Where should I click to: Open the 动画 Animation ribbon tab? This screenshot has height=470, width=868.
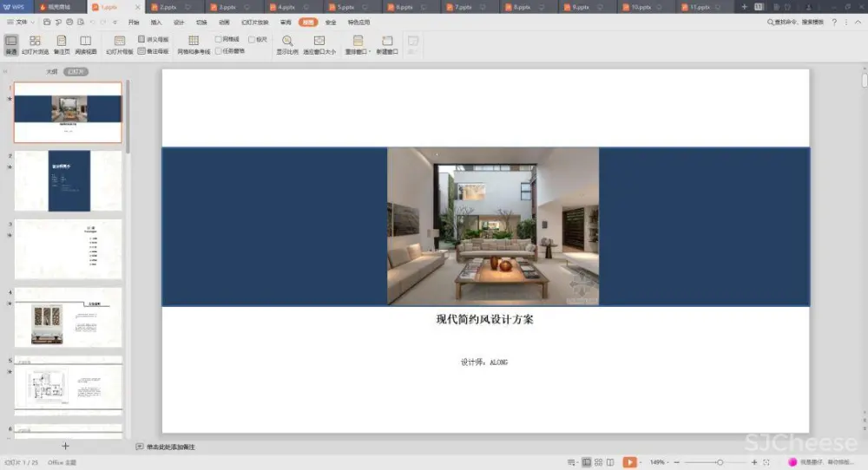tap(224, 23)
